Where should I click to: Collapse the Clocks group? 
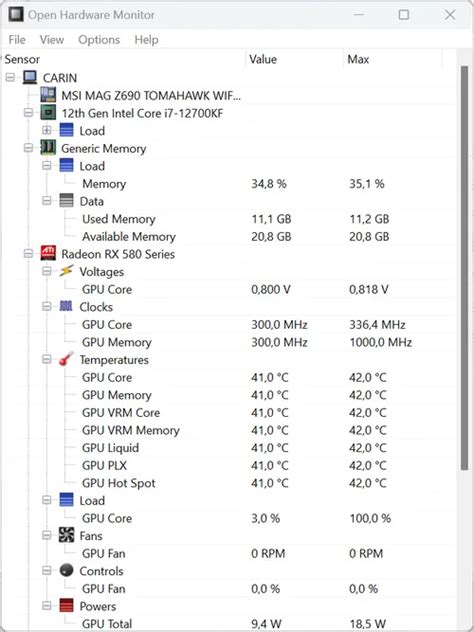pos(47,307)
